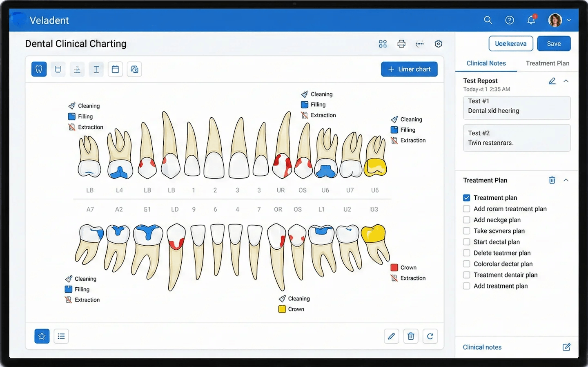Select the tooth chart view icon
The height and width of the screenshot is (367, 588).
(x=39, y=69)
